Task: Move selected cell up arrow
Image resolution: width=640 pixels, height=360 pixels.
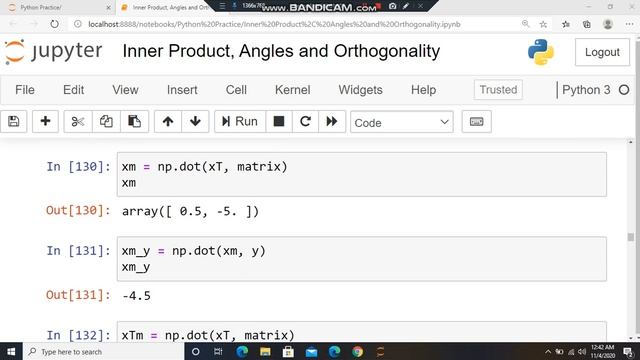Action: [168, 121]
